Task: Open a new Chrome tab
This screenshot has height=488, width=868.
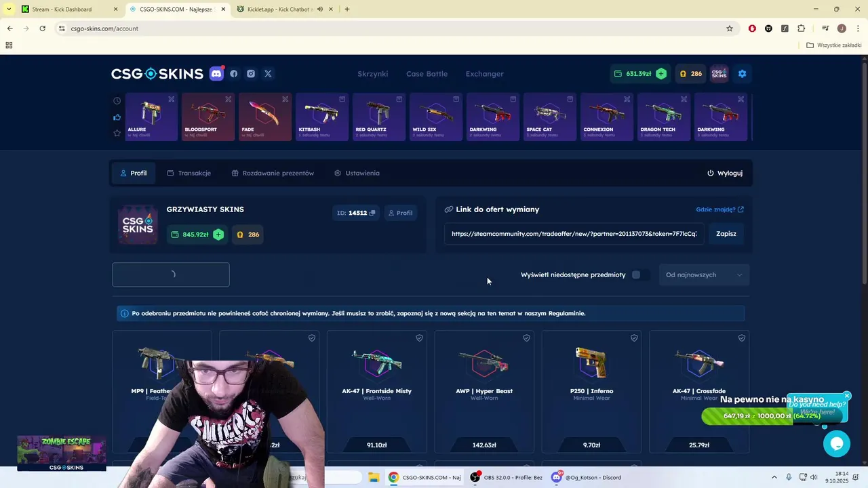Action: pyautogui.click(x=347, y=9)
